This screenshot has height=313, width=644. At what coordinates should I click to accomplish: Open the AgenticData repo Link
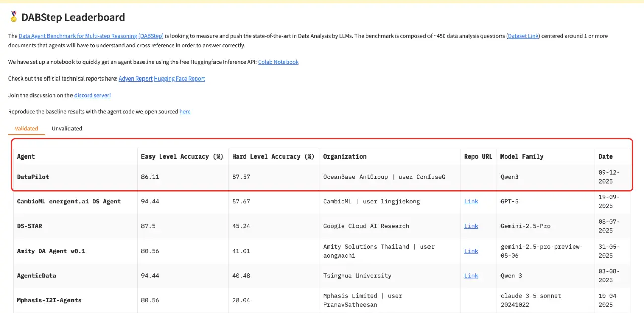pos(471,275)
